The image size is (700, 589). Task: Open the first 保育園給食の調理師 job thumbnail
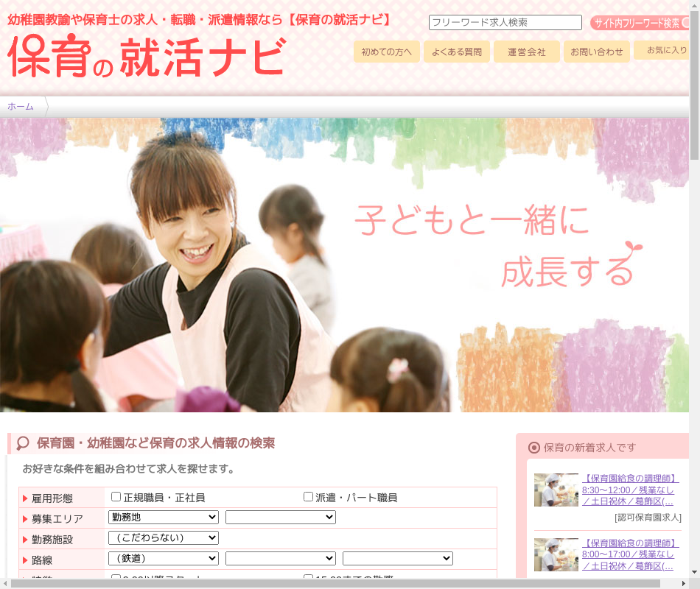coord(556,490)
